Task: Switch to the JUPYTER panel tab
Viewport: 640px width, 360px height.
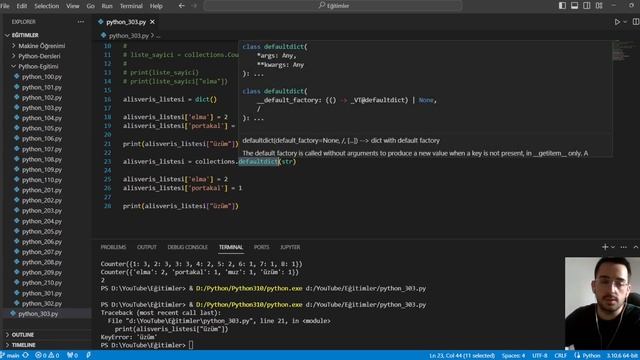Action: click(290, 247)
